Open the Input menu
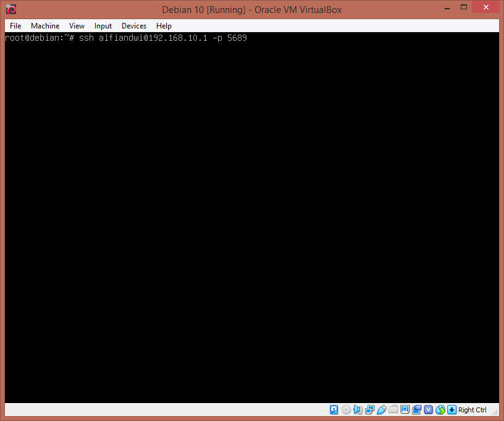The height and width of the screenshot is (421, 504). coord(103,26)
